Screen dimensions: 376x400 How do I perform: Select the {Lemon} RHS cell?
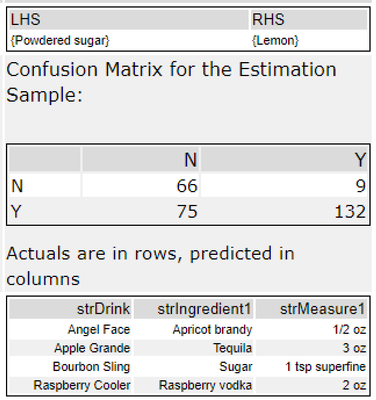coord(309,40)
